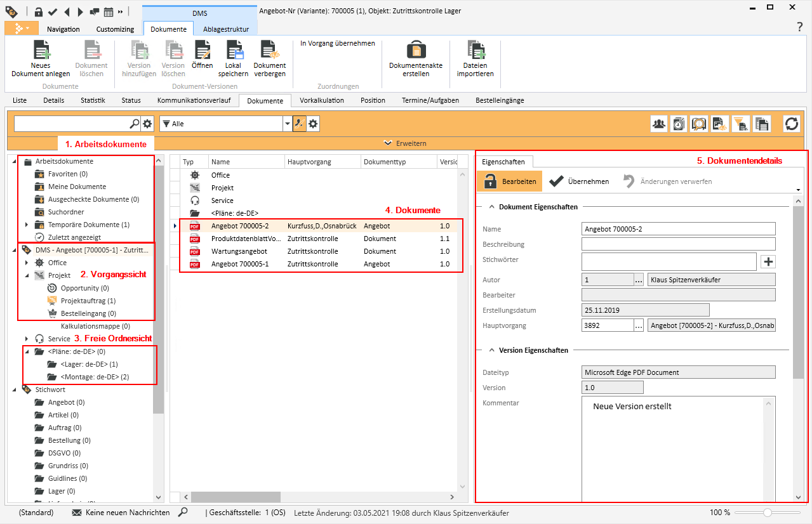
Task: Expand the Office folder in tree
Action: (x=27, y=263)
